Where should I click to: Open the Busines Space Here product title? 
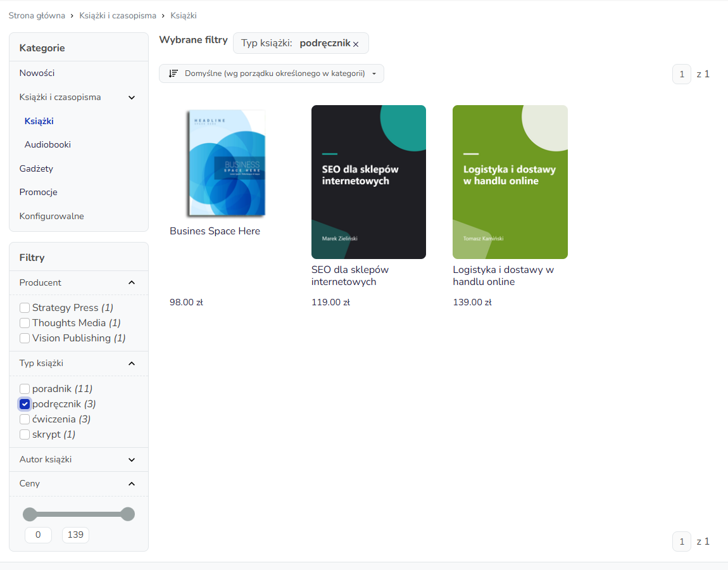coord(215,231)
